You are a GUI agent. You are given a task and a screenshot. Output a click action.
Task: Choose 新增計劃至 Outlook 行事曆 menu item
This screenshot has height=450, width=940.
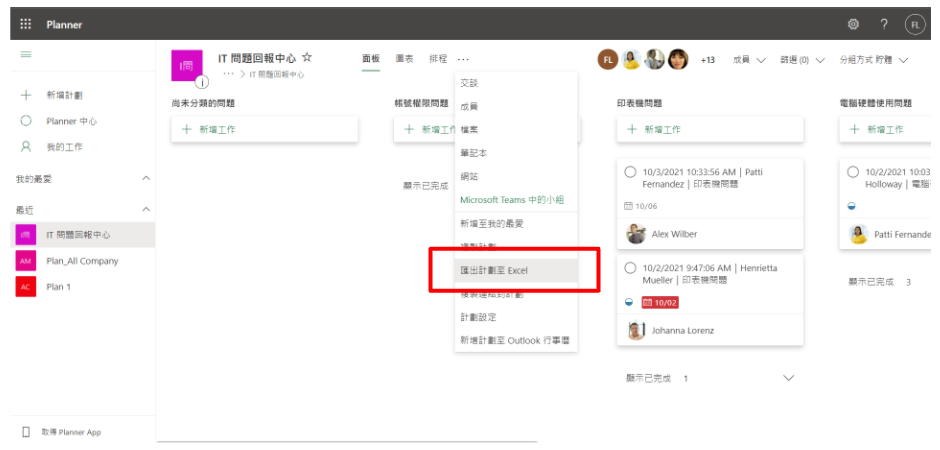[x=516, y=340]
